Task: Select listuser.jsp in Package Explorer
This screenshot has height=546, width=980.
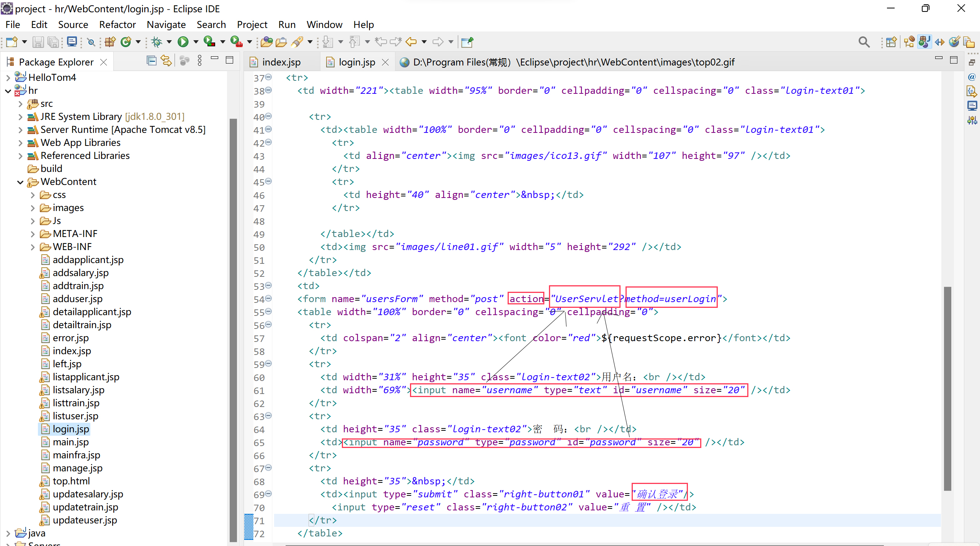Action: (x=75, y=416)
